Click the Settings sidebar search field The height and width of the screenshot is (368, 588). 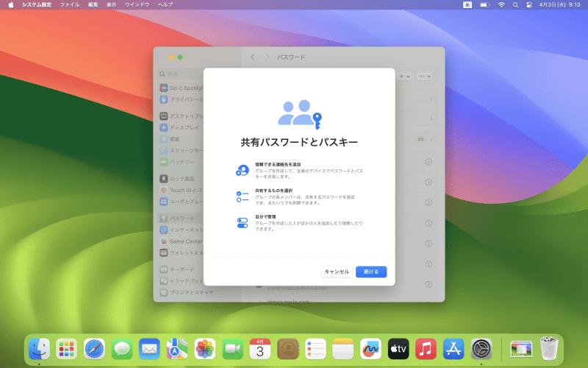pos(182,74)
